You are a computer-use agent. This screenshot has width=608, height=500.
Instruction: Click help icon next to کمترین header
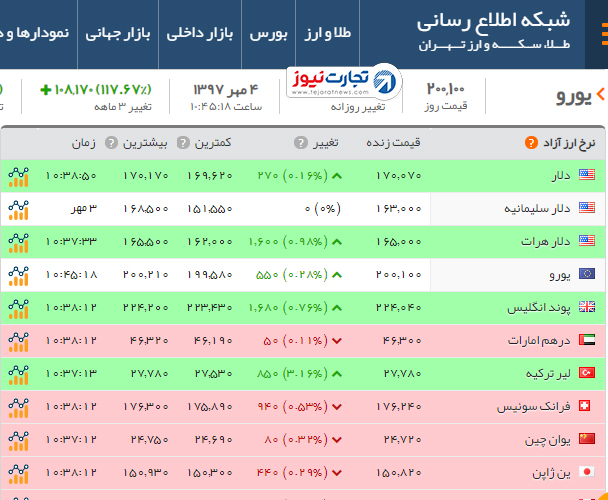click(183, 143)
